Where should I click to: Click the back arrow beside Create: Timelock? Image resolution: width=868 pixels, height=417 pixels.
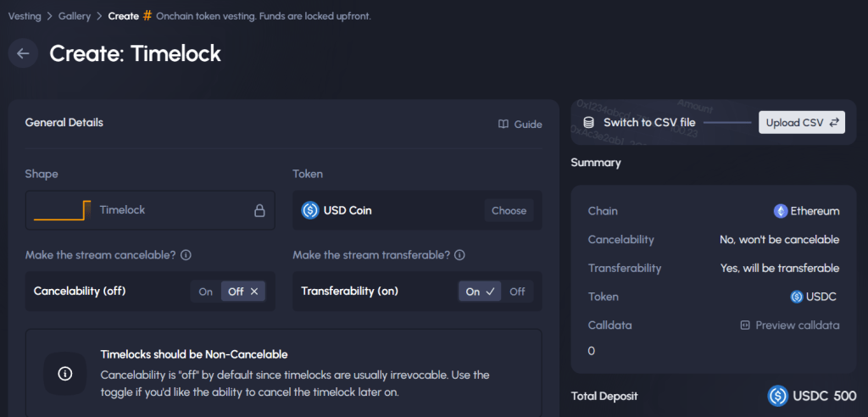[x=23, y=53]
